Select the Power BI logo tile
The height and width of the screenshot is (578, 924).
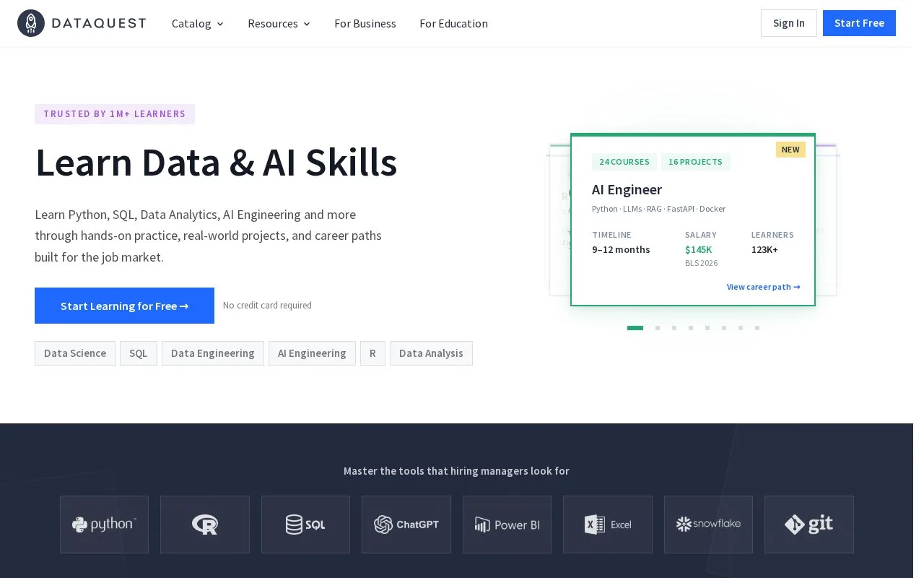(507, 525)
